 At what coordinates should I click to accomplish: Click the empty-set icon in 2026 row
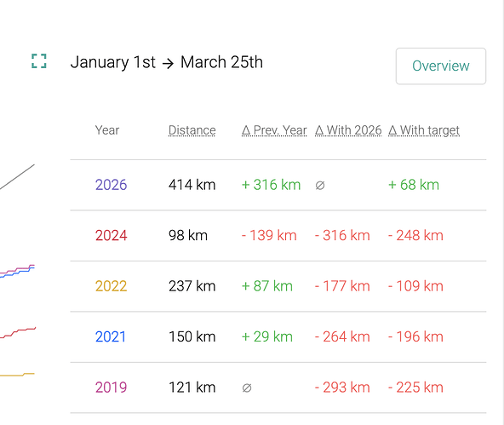320,185
